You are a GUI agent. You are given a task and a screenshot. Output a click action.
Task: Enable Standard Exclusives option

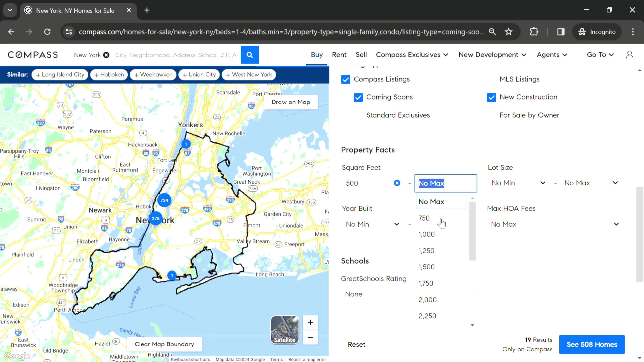click(398, 115)
